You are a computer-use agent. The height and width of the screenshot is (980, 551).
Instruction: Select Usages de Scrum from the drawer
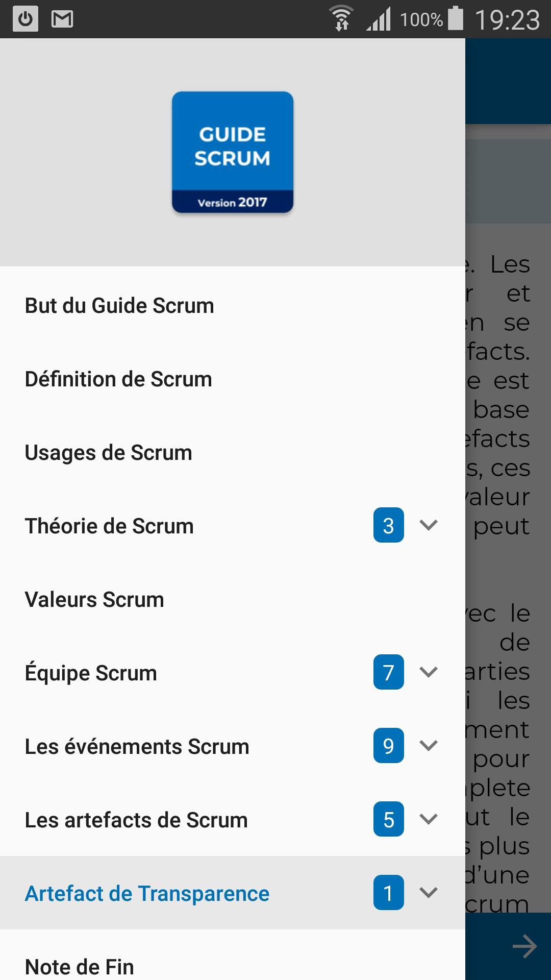108,452
